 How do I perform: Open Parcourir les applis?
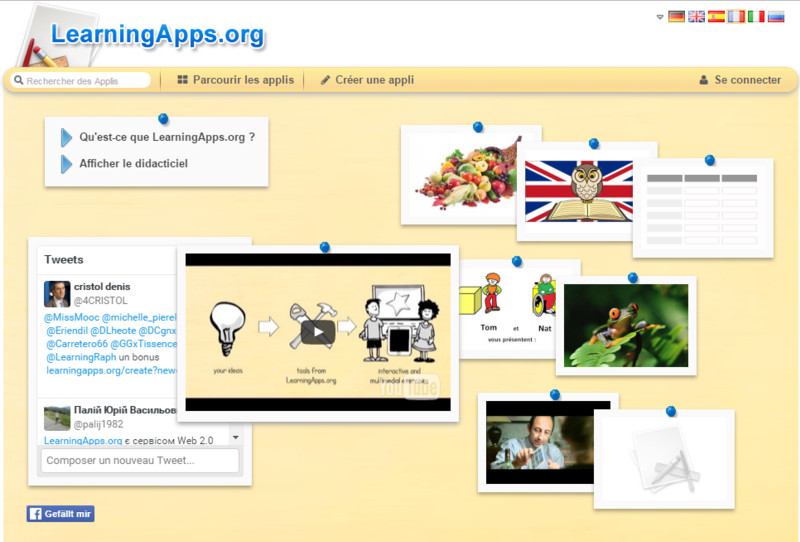coord(236,80)
